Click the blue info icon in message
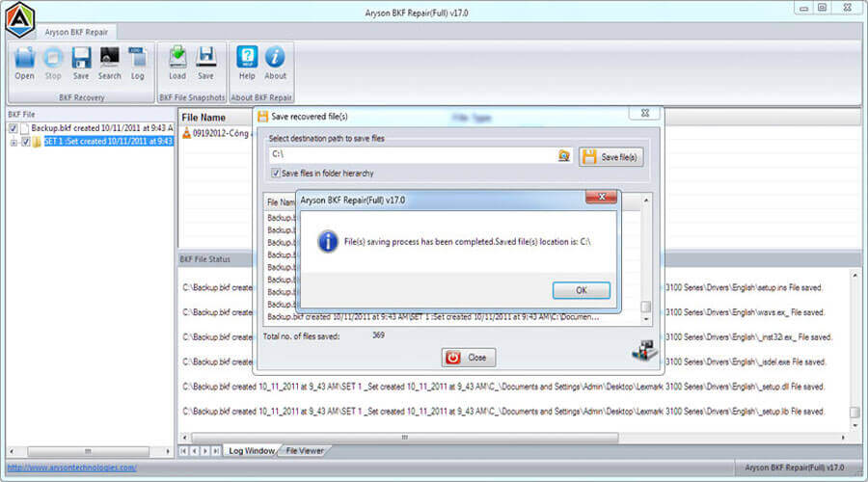Image resolution: width=868 pixels, height=482 pixels. tap(328, 242)
